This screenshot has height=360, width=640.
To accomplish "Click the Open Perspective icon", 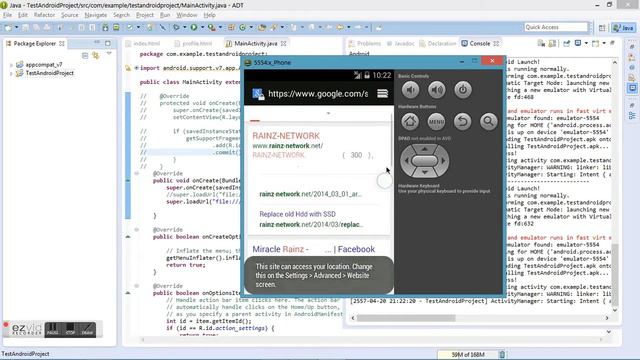I will click(602, 28).
